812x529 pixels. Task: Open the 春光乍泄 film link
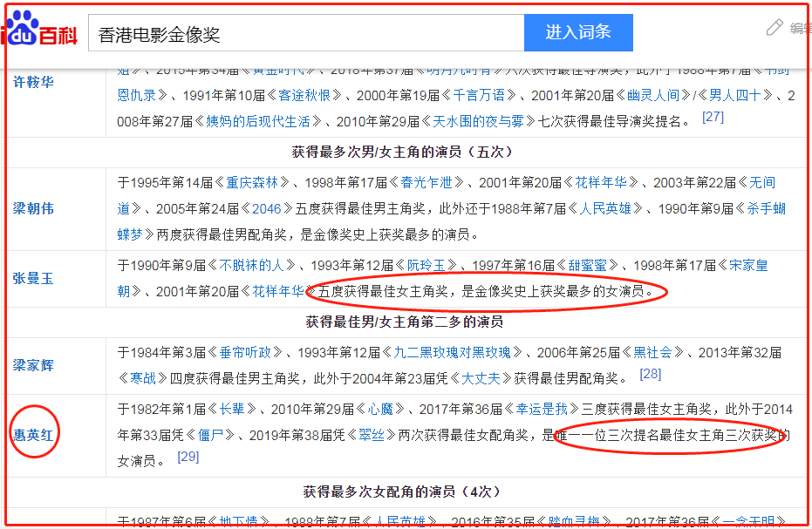[x=426, y=183]
